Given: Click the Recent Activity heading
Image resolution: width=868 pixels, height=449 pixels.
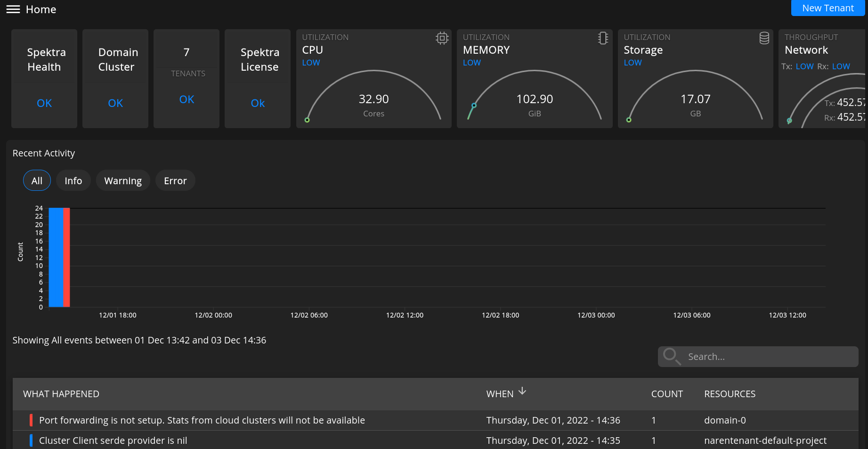Looking at the screenshot, I should [x=44, y=153].
